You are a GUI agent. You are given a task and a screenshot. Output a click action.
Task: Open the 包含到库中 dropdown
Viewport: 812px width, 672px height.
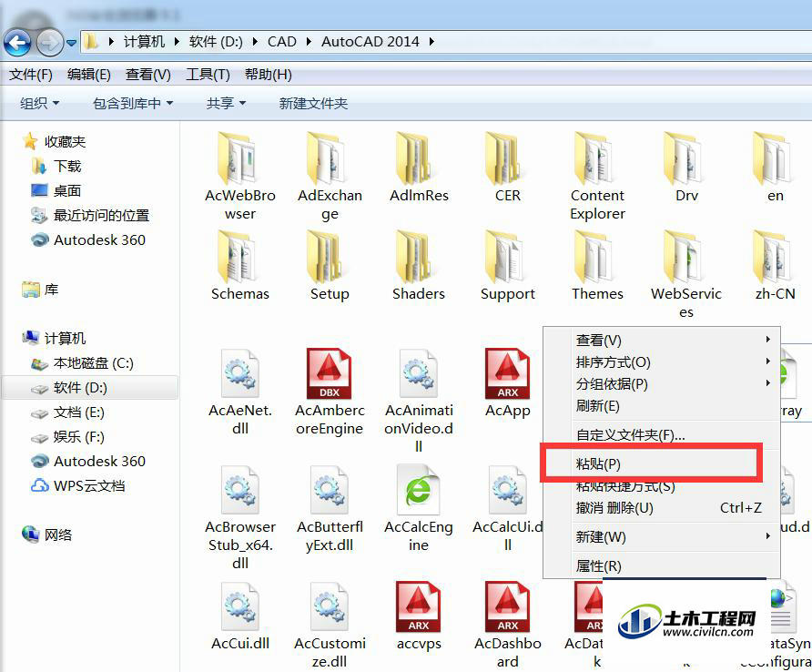coord(133,103)
